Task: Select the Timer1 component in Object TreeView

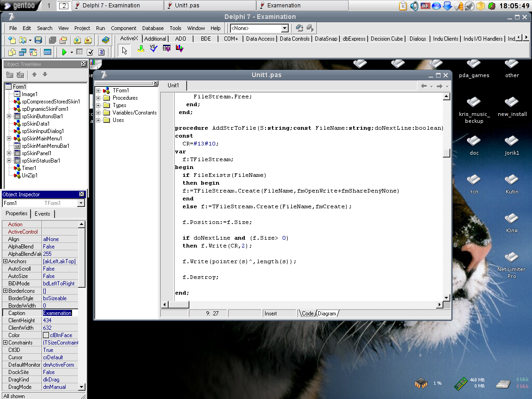Action: 29,168
